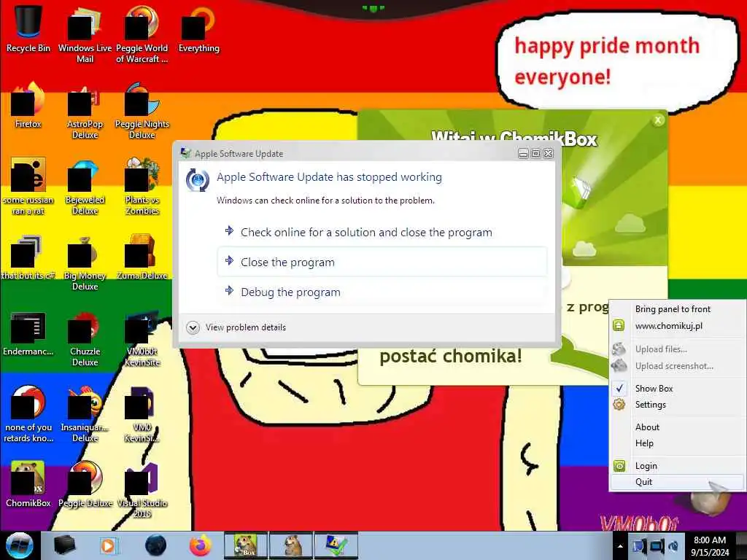The height and width of the screenshot is (560, 747).
Task: Select the ChomikBox desktop icon
Action: click(28, 484)
